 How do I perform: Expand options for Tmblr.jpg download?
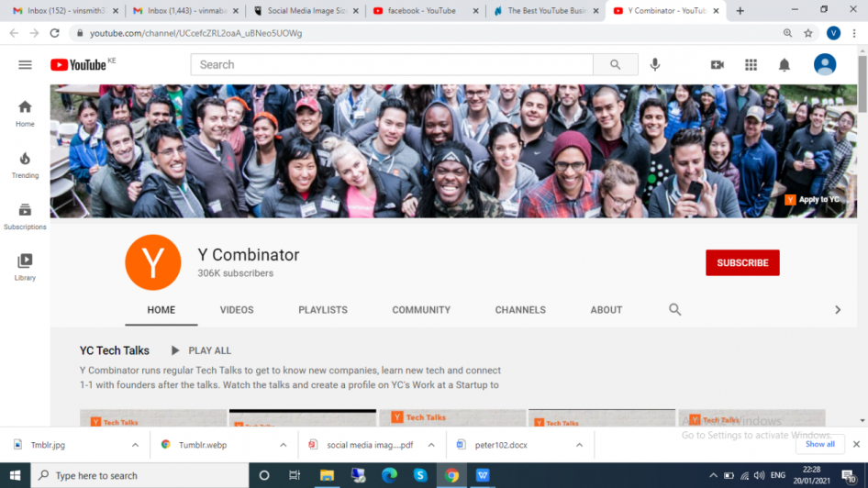tap(135, 445)
